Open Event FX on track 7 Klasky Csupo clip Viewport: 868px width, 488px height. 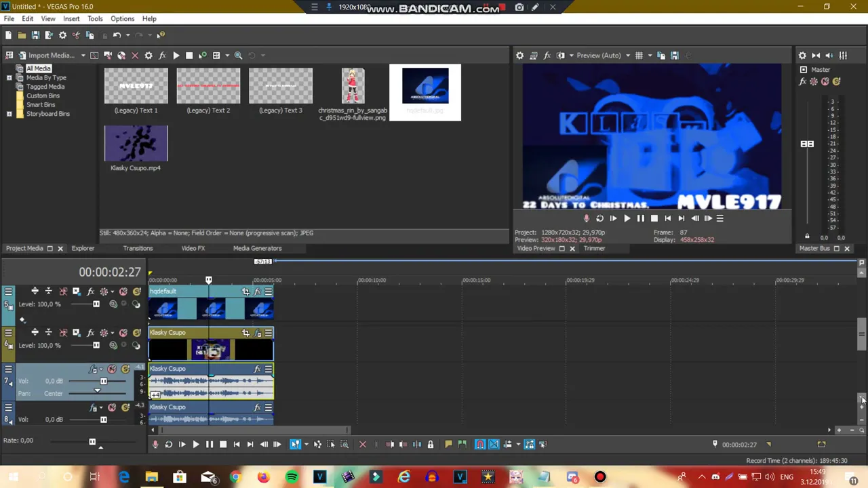(257, 369)
